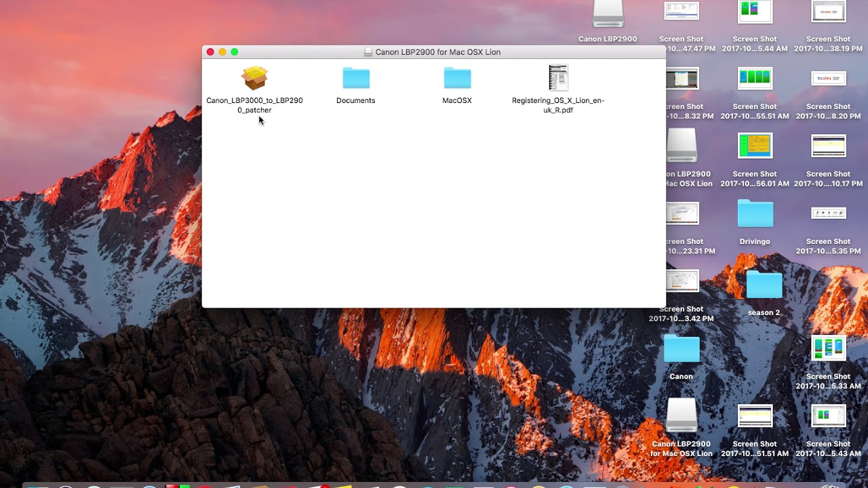Screen dimensions: 868x488
Task: Select the Canon_LBP3000_to_LBP2900_patcher package icon
Action: tap(254, 78)
